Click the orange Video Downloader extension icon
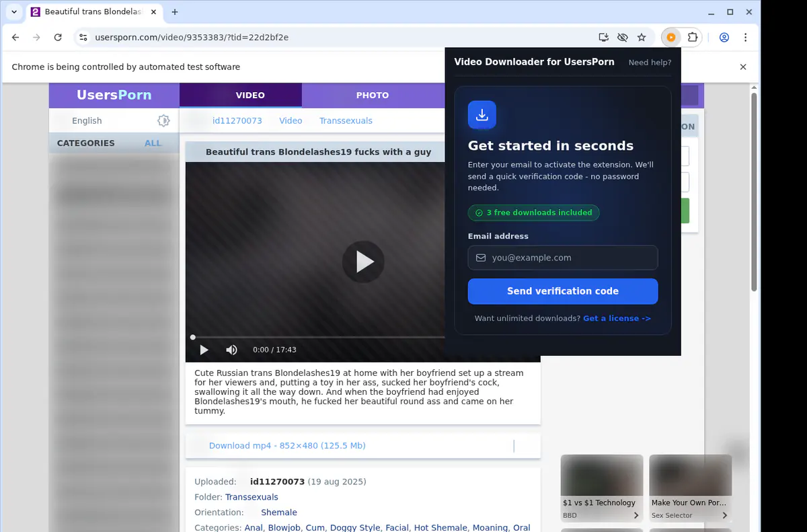 pyautogui.click(x=670, y=38)
